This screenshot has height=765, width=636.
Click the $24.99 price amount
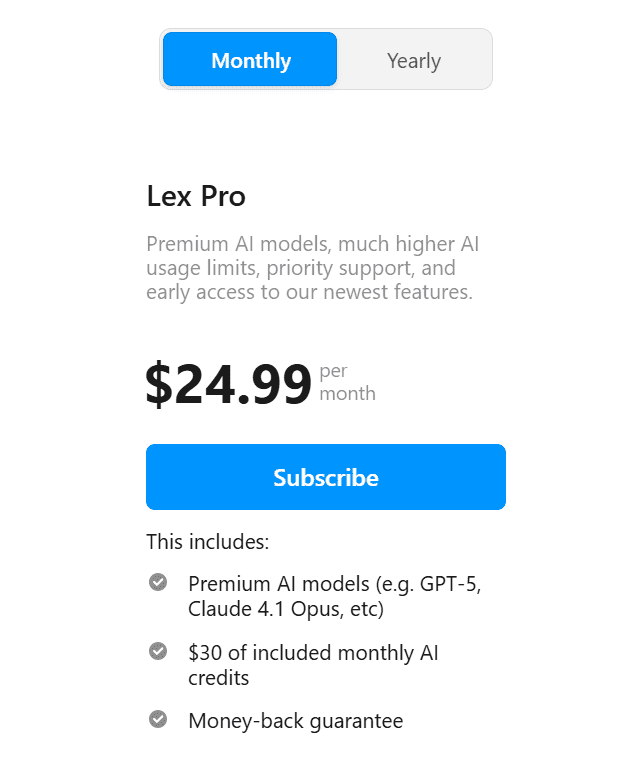229,384
